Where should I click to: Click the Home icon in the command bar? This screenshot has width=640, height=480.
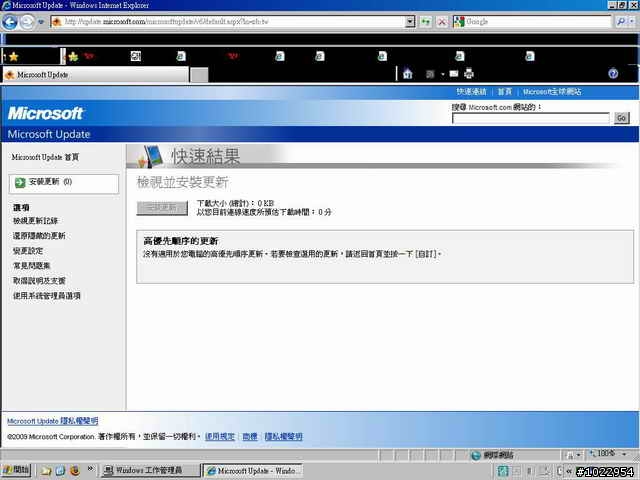tap(407, 74)
